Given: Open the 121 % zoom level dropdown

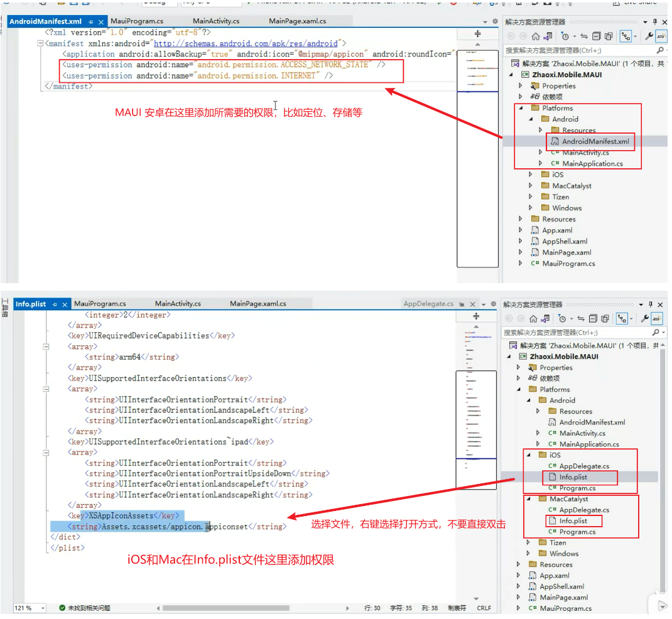Looking at the screenshot, I should coord(43,609).
